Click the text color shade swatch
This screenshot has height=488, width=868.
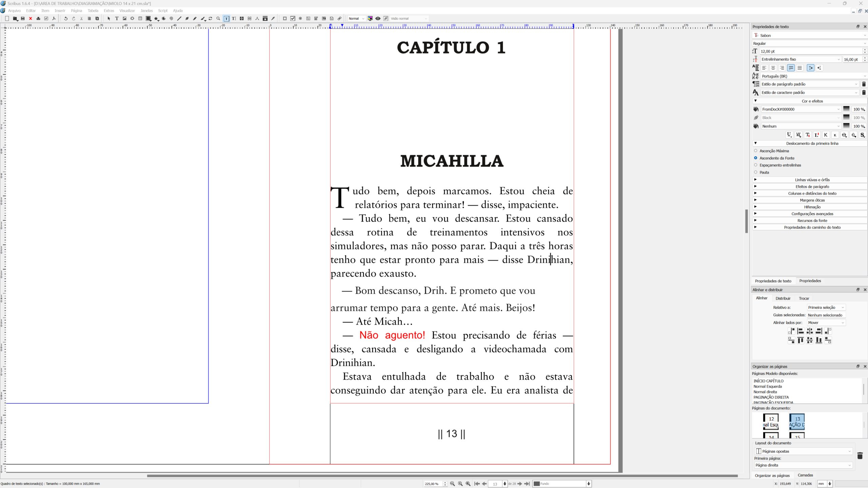[x=846, y=109]
